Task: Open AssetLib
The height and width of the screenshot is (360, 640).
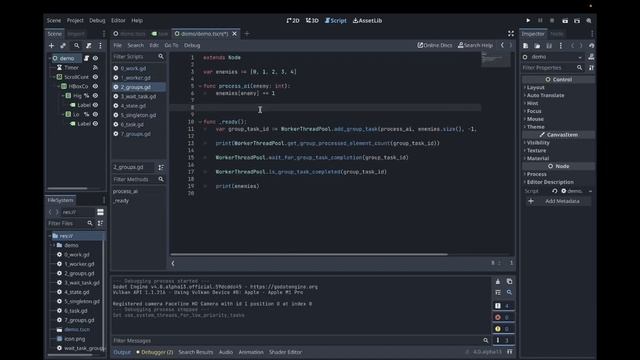Action: point(367,20)
